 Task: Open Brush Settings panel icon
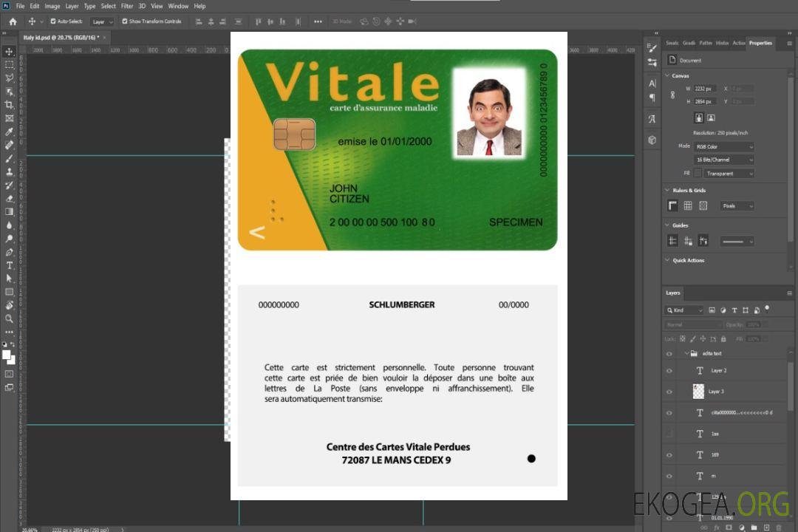point(652,48)
